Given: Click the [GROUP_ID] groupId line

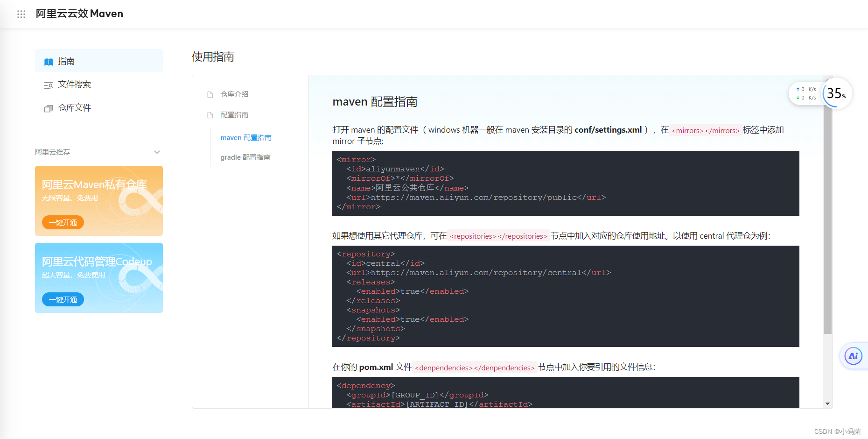Looking at the screenshot, I should click(417, 395).
